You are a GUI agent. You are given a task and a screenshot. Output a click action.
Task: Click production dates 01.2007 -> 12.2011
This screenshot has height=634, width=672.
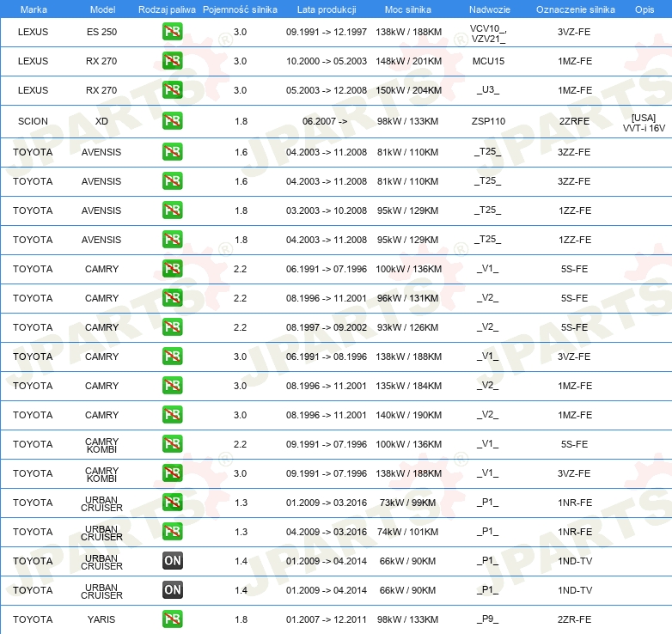click(x=327, y=619)
